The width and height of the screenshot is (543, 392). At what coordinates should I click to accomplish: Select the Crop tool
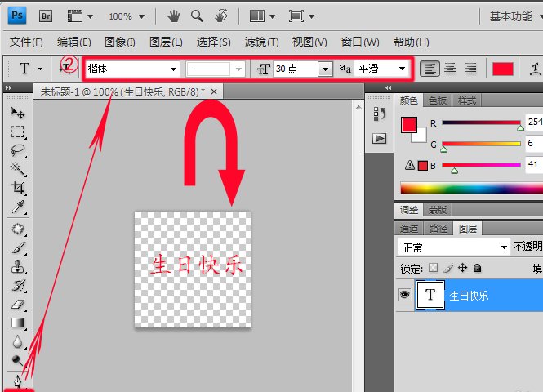coord(18,188)
